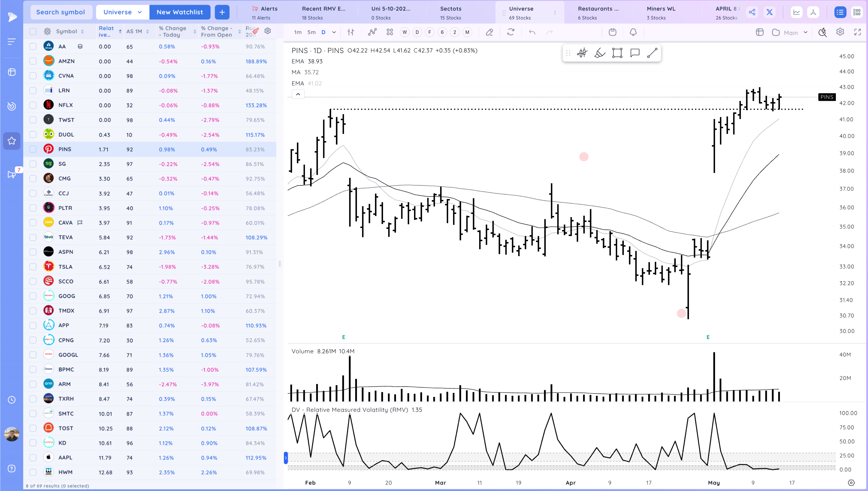Viewport: 868px width, 491px height.
Task: Open chart settings gear icon
Action: (840, 32)
